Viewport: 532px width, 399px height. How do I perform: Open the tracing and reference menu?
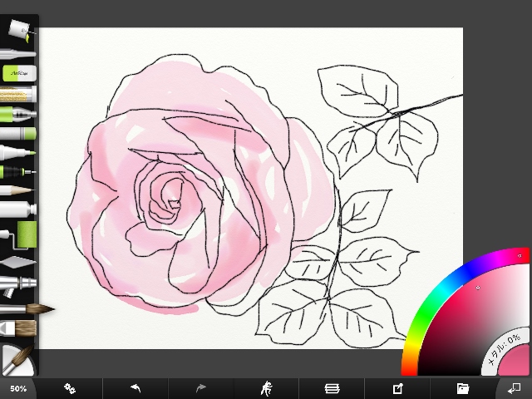click(x=267, y=388)
